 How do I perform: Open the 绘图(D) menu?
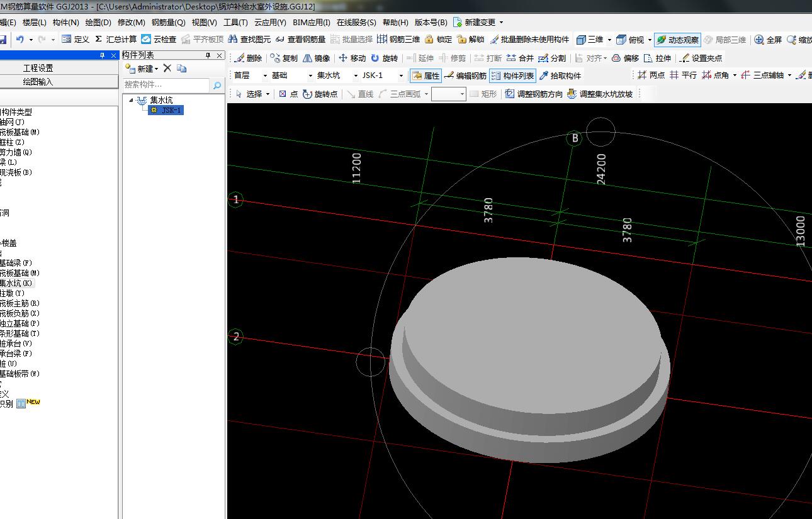click(x=98, y=22)
